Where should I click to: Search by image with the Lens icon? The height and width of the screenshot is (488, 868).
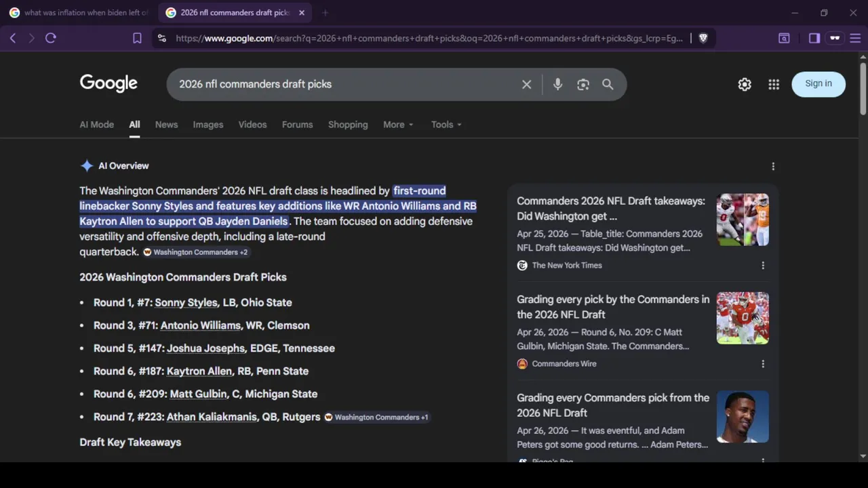click(x=583, y=85)
